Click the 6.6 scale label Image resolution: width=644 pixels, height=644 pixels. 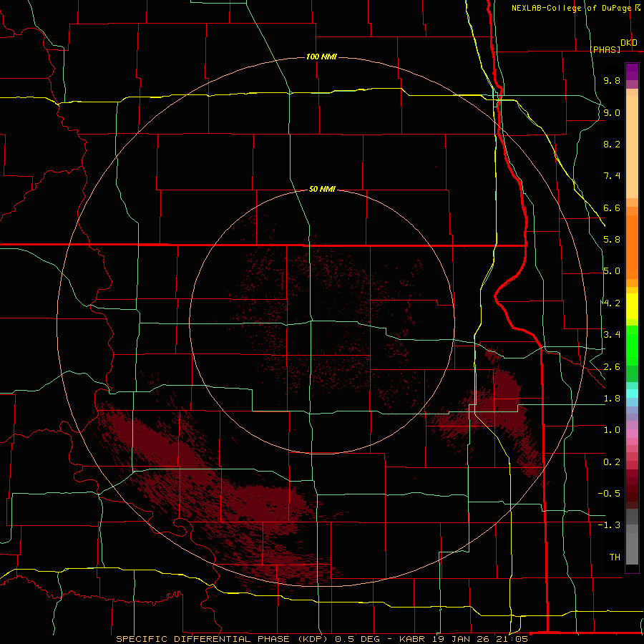pyautogui.click(x=612, y=208)
